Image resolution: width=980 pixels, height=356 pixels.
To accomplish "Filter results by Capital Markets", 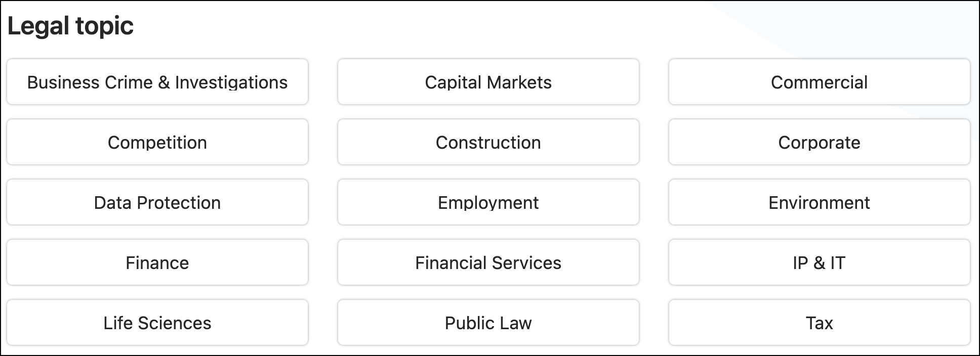I will (488, 82).
